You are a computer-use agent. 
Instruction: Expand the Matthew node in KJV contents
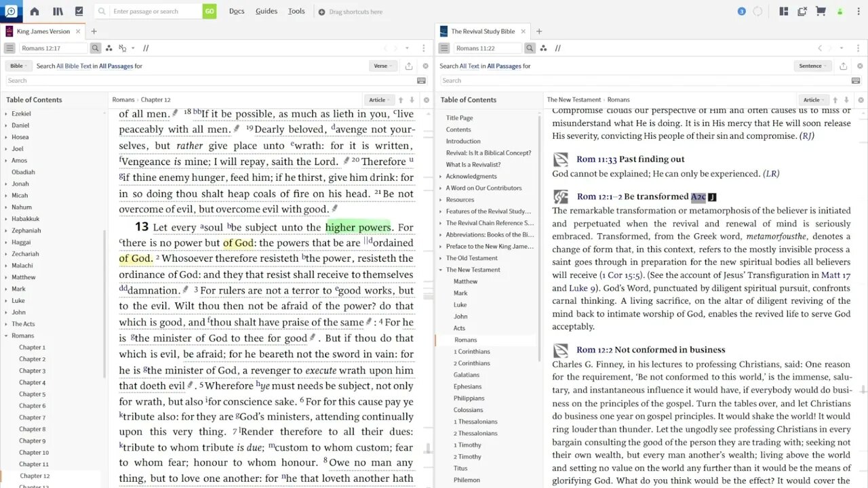[x=6, y=277]
